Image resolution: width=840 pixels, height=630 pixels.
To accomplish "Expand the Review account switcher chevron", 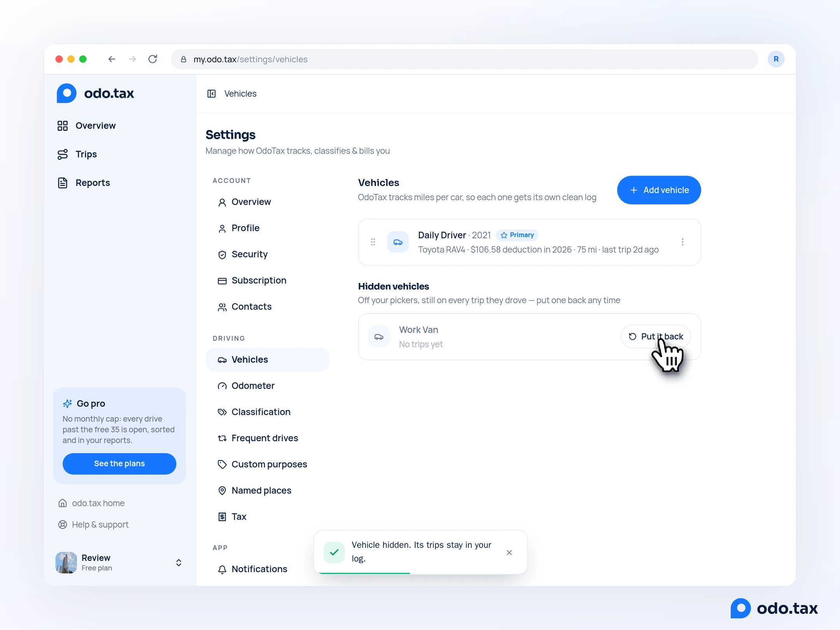I will coord(178,563).
